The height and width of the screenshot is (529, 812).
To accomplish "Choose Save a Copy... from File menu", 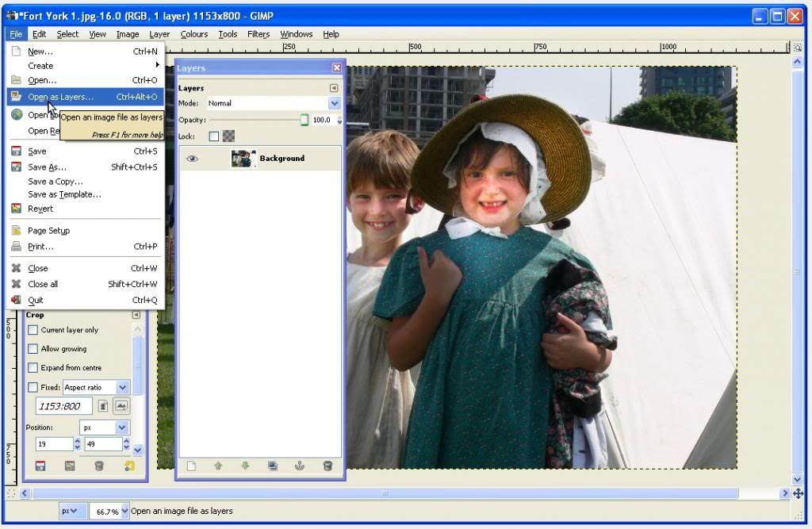I will pyautogui.click(x=86, y=182).
